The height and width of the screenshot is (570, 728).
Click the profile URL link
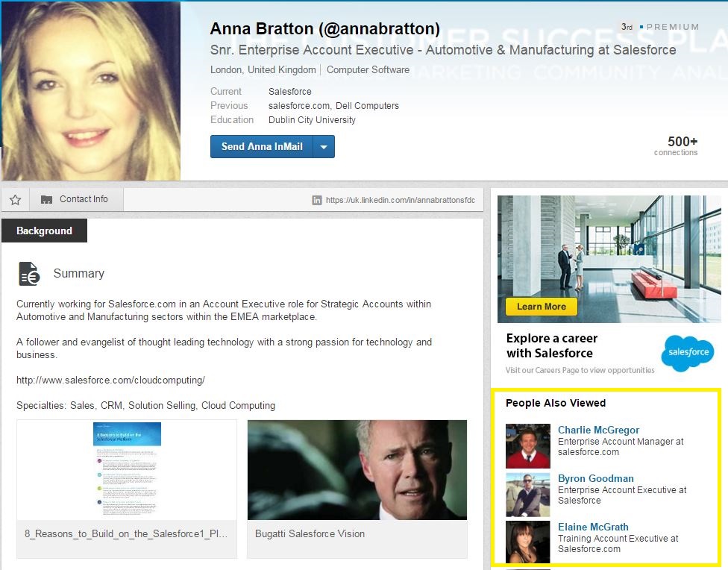tap(401, 200)
